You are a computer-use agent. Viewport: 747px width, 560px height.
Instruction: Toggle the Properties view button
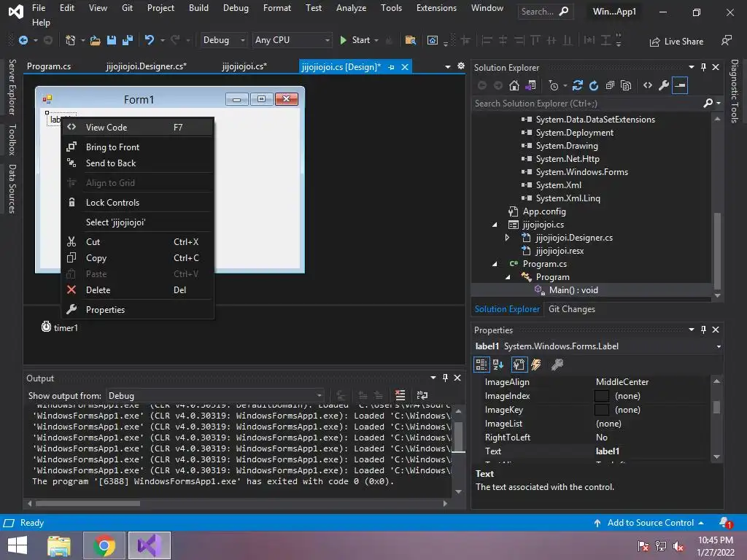(519, 365)
